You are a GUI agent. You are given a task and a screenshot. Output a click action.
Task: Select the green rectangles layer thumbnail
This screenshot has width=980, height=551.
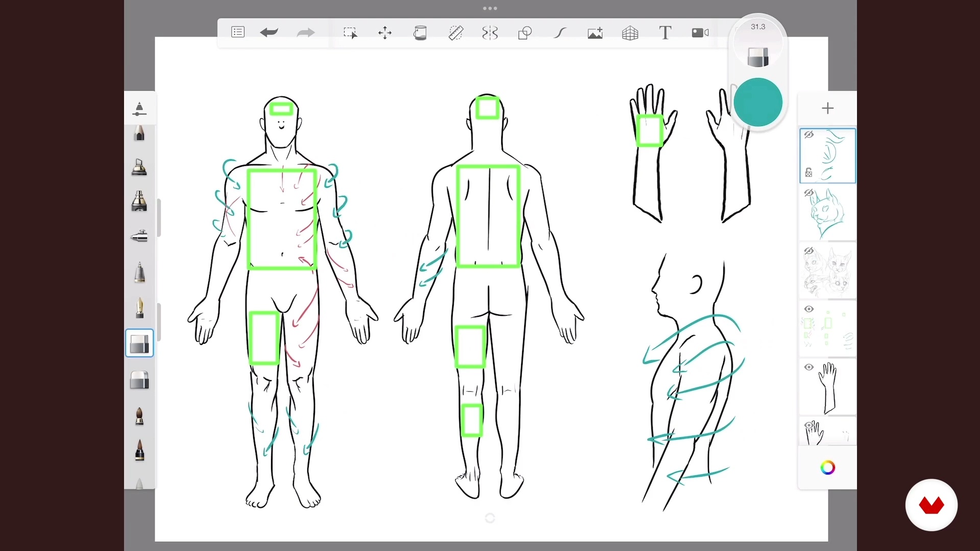click(x=828, y=330)
